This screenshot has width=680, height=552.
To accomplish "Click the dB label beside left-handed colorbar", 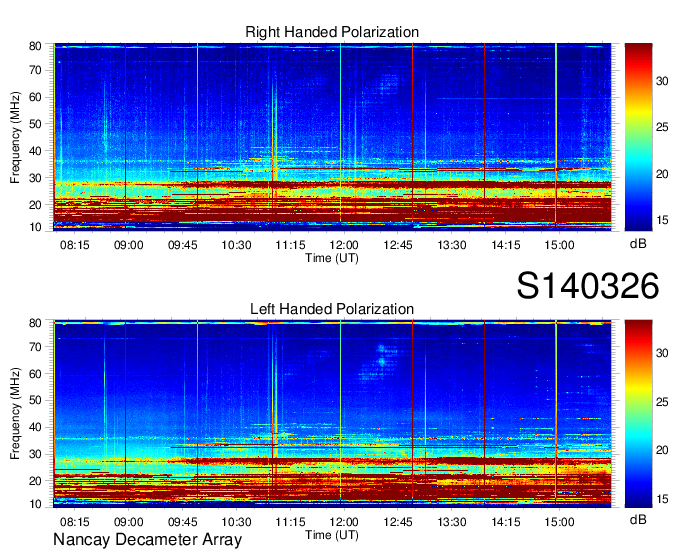I will click(638, 519).
